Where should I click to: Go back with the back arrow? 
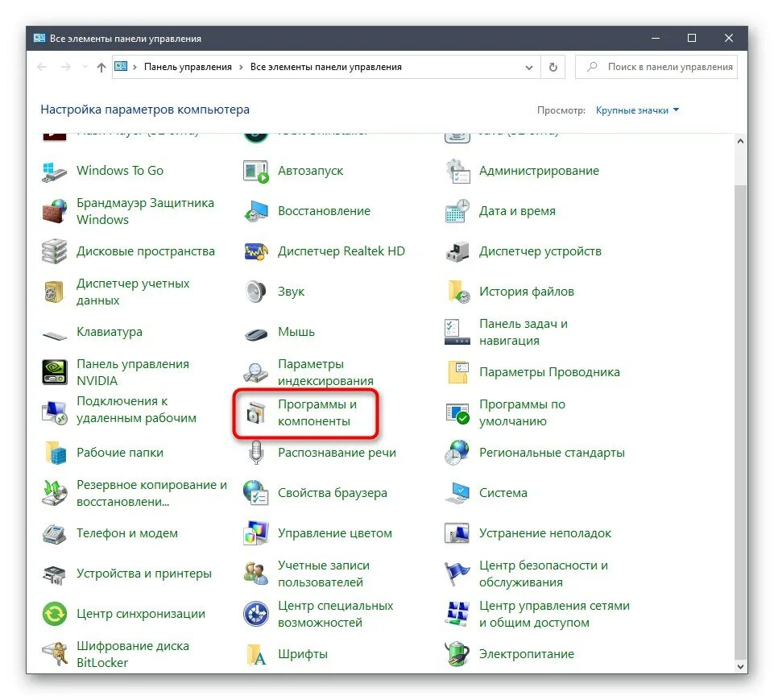tap(42, 67)
